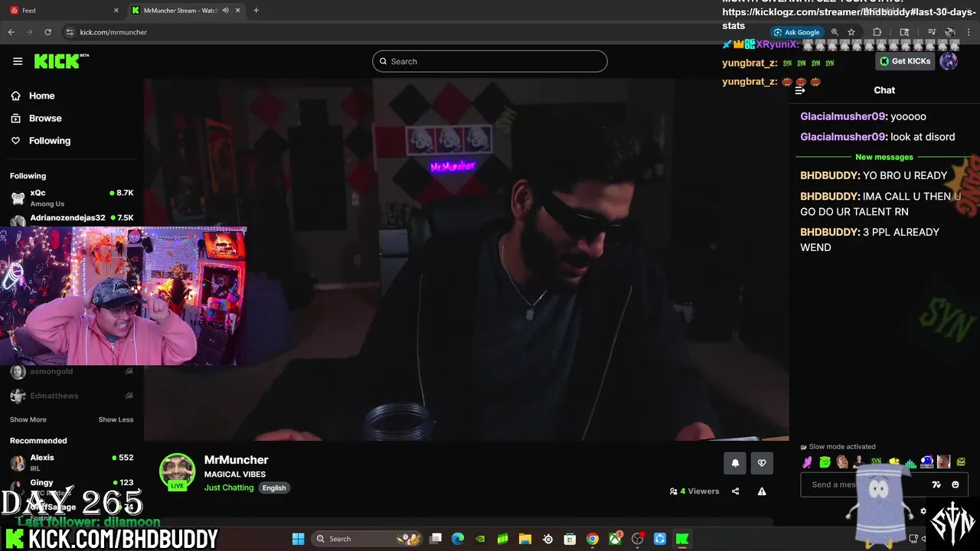Screen dimensions: 980x551
Task: Open Browse in the sidebar
Action: pos(45,118)
